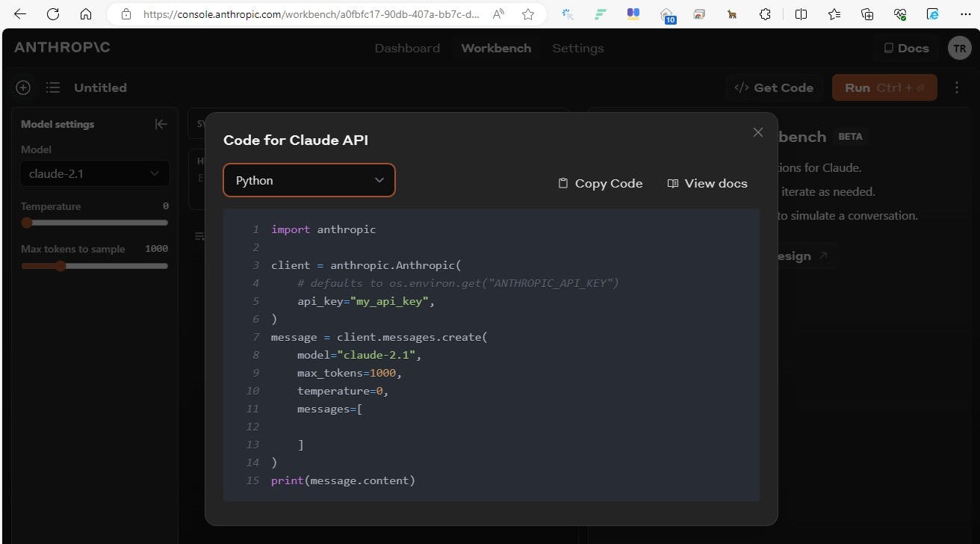Viewport: 980px width, 544px height.
Task: Click the import anthropic code line
Action: click(323, 229)
